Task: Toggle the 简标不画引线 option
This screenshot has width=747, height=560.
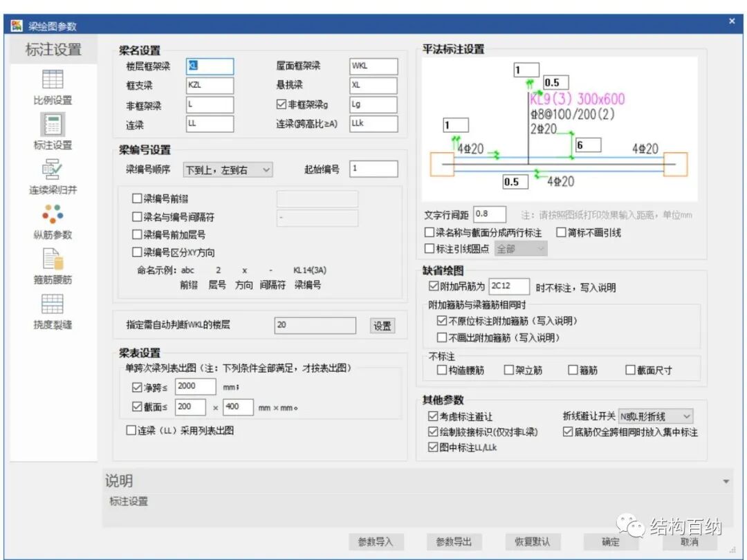Action: [x=562, y=232]
